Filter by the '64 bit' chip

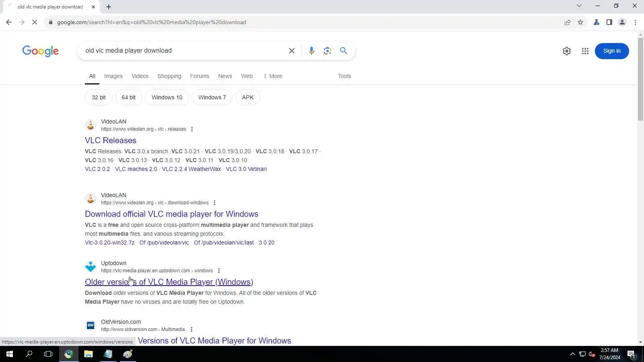129,97
